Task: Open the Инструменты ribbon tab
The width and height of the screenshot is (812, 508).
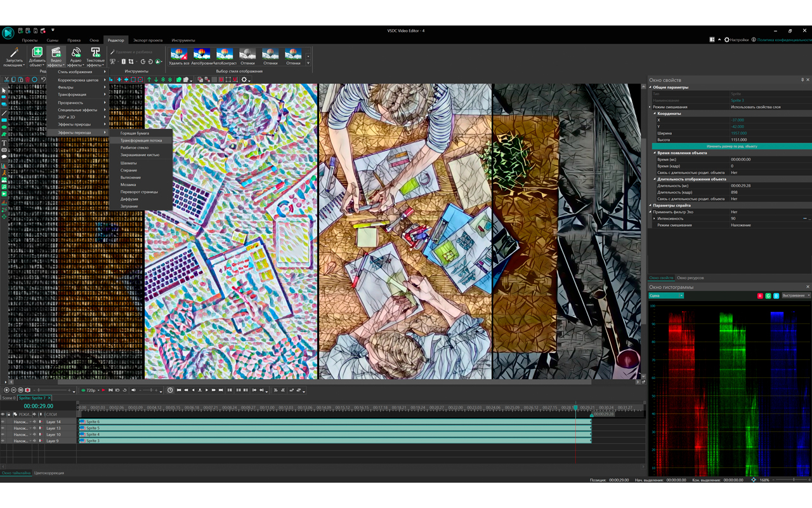Action: [183, 40]
